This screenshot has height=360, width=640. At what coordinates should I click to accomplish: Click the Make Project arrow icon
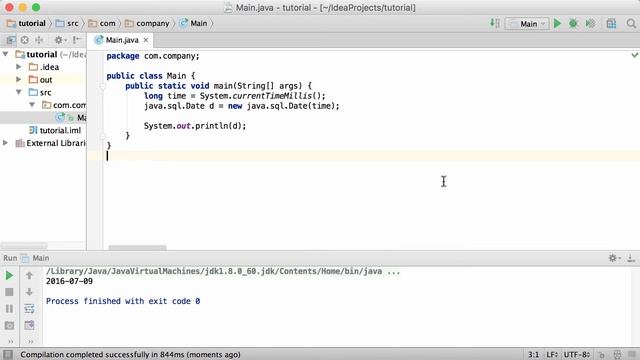pyautogui.click(x=495, y=23)
